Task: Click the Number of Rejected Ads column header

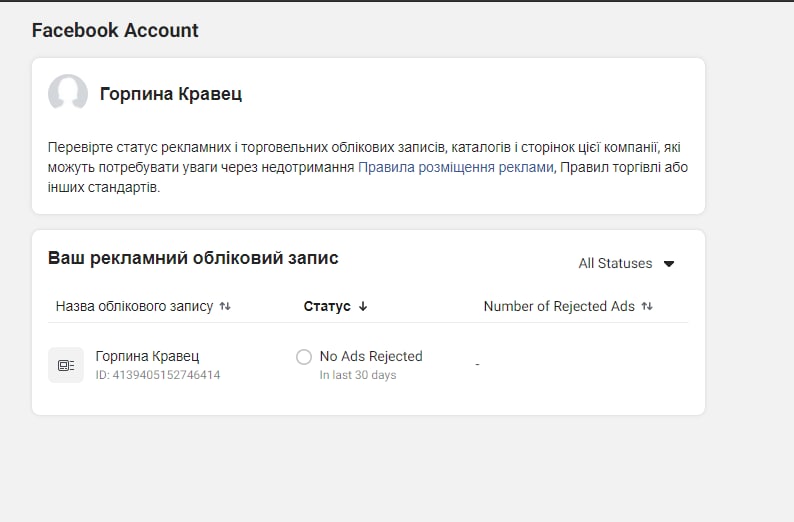Action: pos(559,306)
